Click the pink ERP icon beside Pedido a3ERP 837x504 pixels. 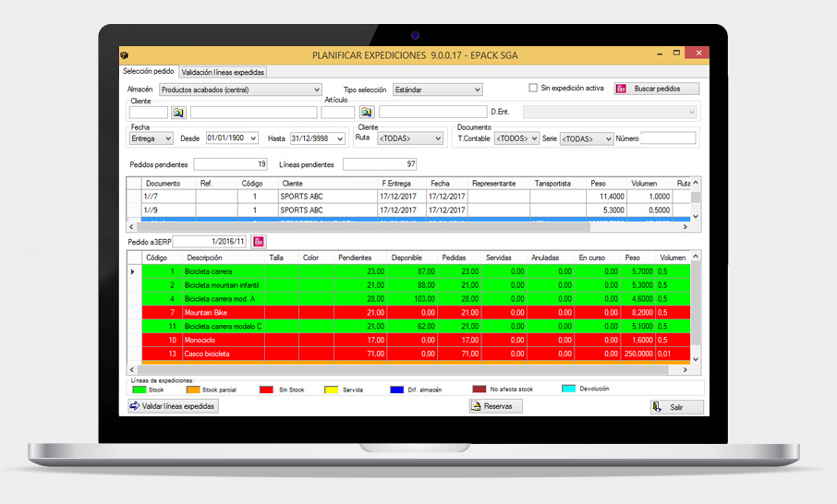tap(259, 242)
